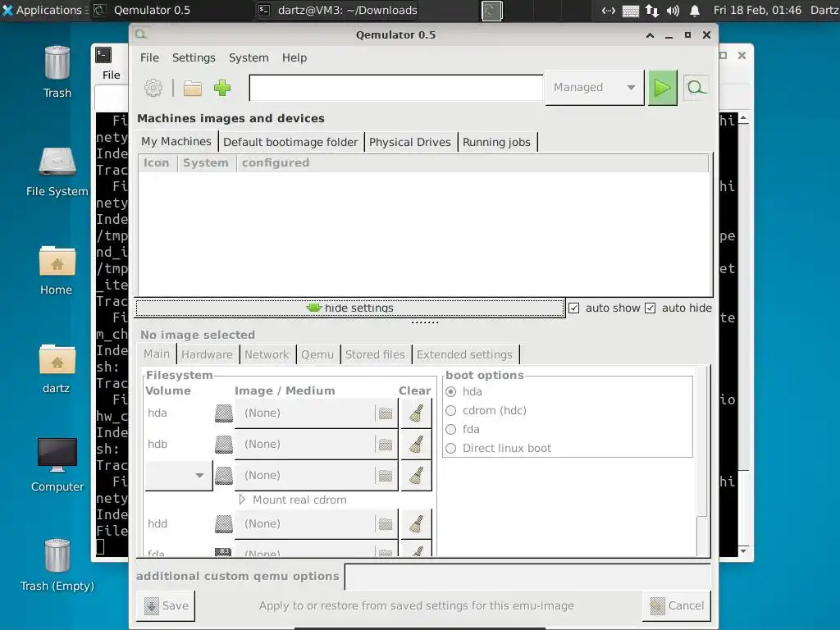Click the volume speaker icon in panel
Screen dimensions: 840x630
[673, 10]
